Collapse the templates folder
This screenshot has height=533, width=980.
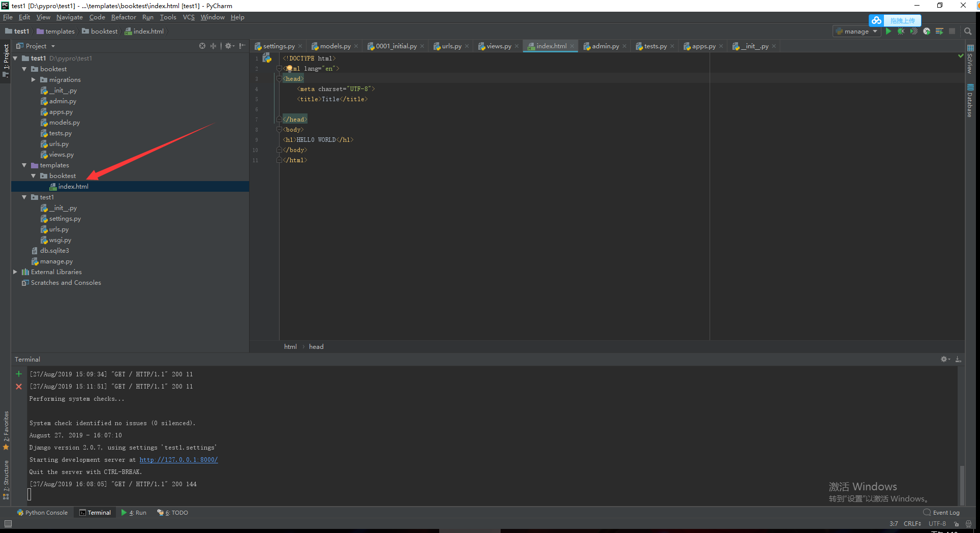(24, 165)
